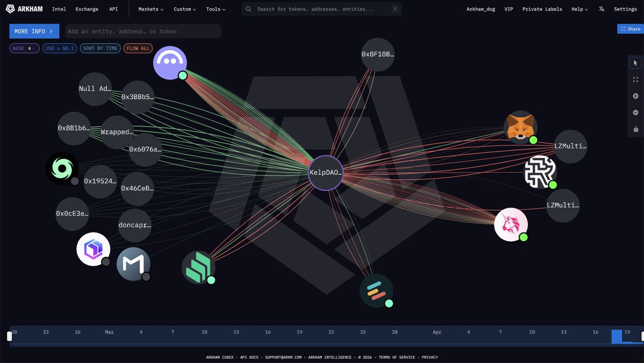644x363 pixels.
Task: Select the purple cube logo node
Action: coord(93,249)
